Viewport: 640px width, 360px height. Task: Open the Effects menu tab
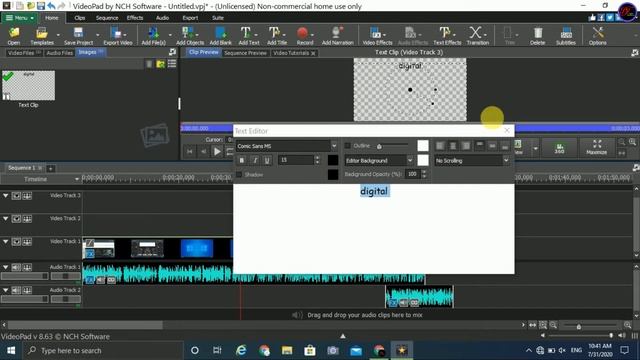pos(135,18)
